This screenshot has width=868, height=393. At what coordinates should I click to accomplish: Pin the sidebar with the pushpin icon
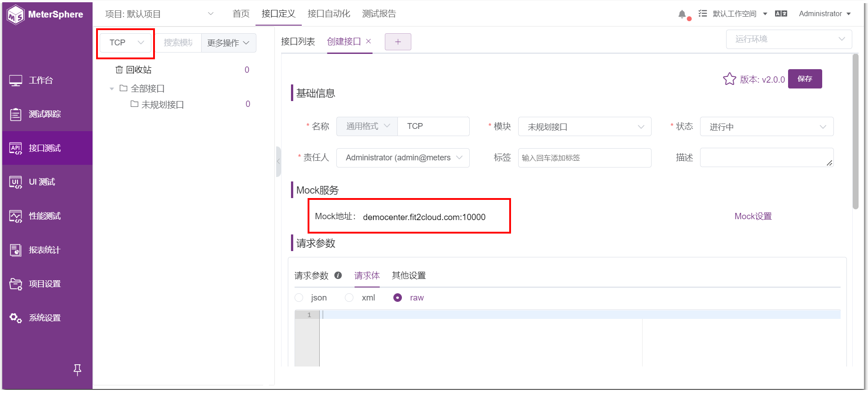[77, 370]
